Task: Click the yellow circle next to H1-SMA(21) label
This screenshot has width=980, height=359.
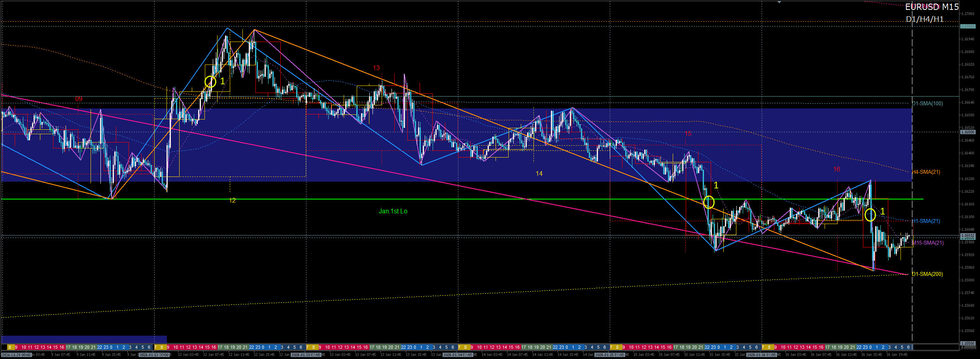Action: click(x=870, y=215)
